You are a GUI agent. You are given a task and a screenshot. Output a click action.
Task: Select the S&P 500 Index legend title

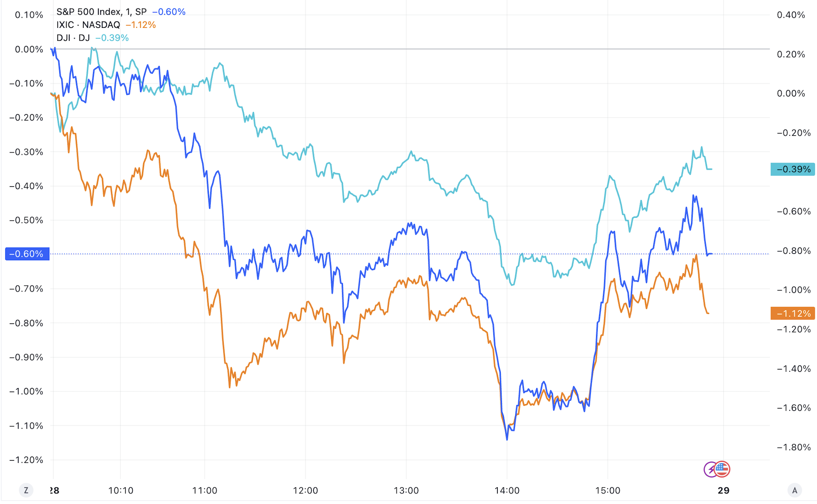pyautogui.click(x=101, y=12)
